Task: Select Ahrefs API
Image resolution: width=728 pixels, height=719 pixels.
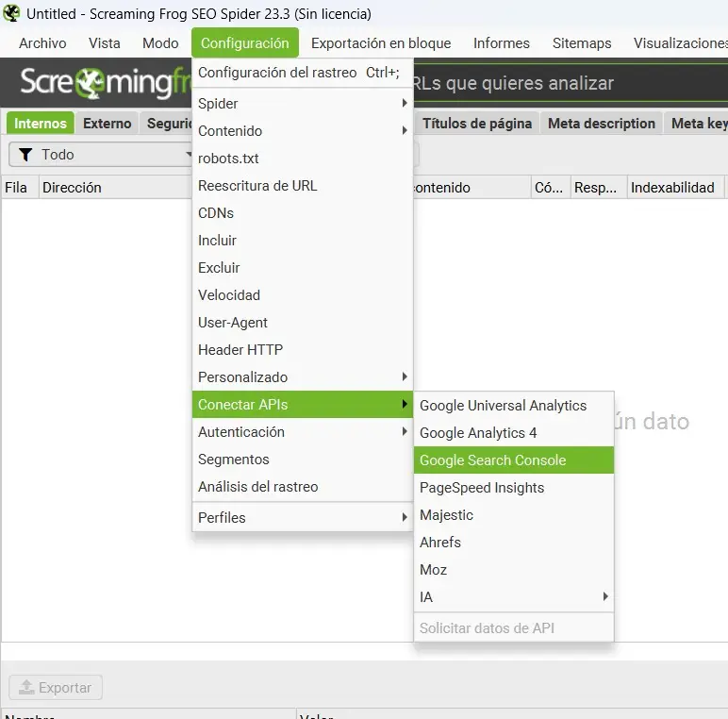Action: click(514, 543)
